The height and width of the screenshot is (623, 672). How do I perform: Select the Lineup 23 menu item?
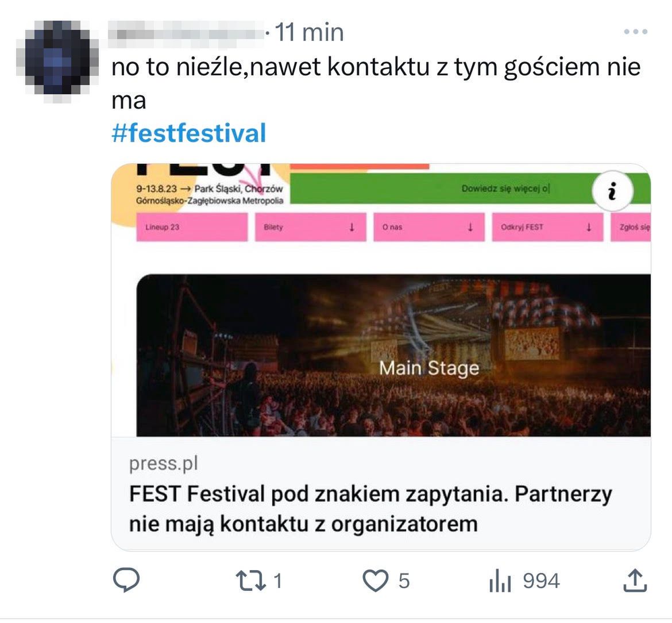point(192,227)
